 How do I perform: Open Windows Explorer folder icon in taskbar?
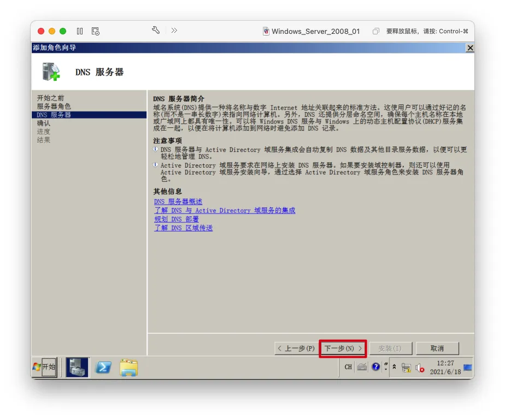coord(129,368)
